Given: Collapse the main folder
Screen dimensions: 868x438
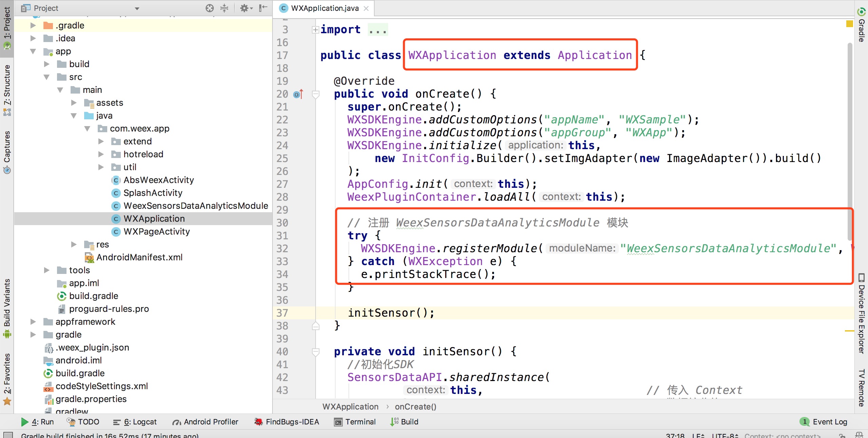Looking at the screenshot, I should coord(60,90).
